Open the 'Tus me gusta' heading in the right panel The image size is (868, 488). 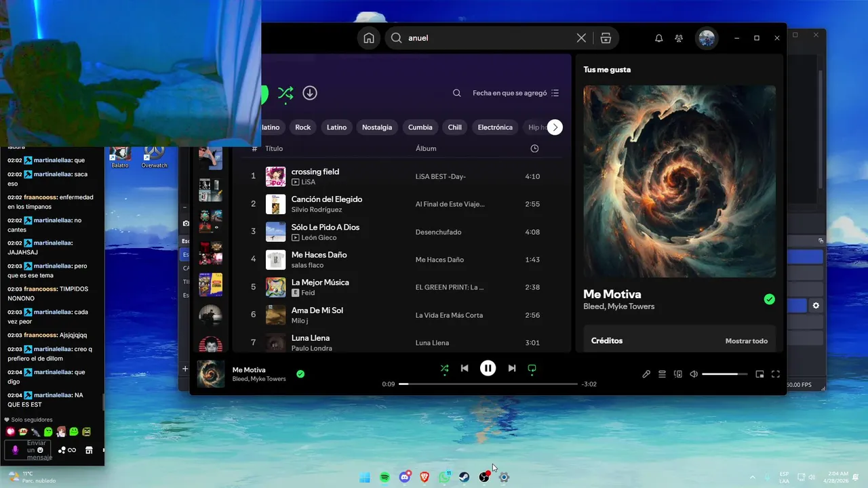[x=607, y=69]
